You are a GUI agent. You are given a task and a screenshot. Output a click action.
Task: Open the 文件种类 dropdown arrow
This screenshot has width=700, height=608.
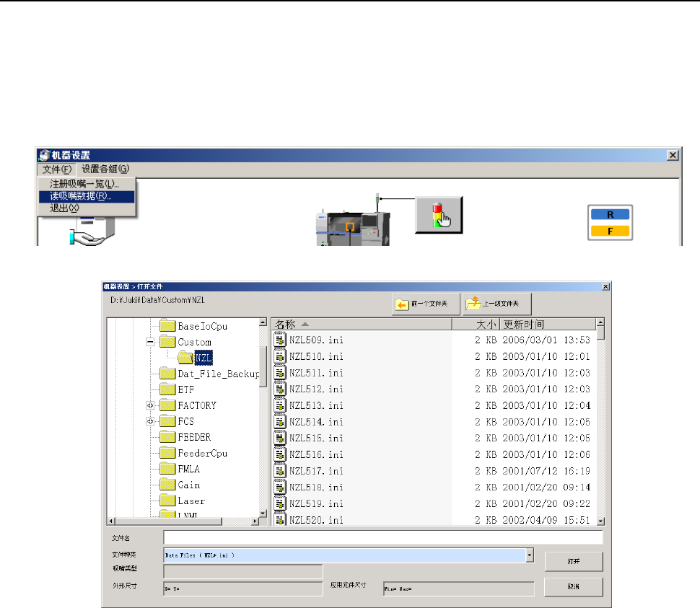pos(530,555)
